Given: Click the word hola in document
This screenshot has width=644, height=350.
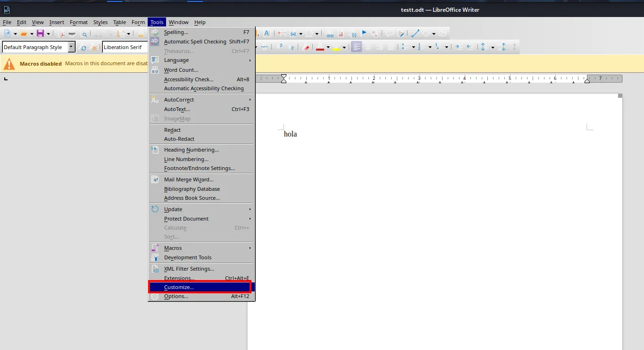Looking at the screenshot, I should (290, 134).
